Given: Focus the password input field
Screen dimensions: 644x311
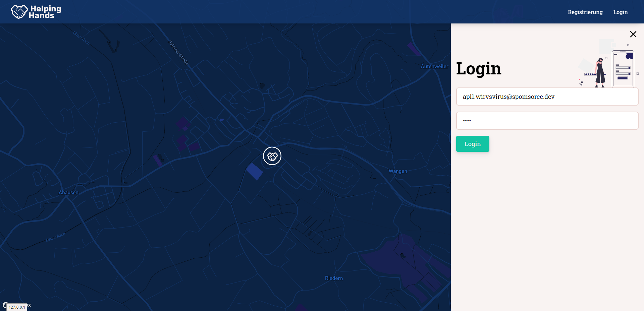Looking at the screenshot, I should [x=547, y=121].
